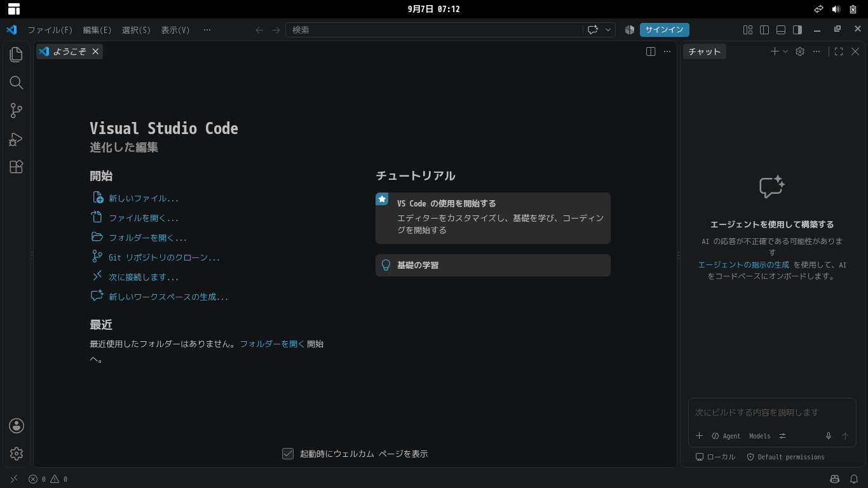The width and height of the screenshot is (868, 488).
Task: Click the chat tools configuration icon
Action: (x=783, y=436)
